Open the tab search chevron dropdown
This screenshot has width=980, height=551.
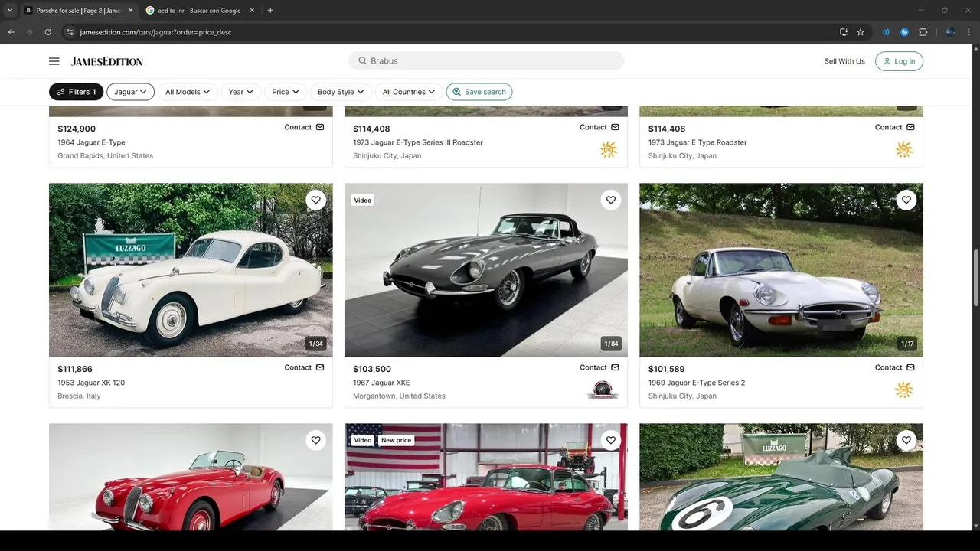(10, 11)
